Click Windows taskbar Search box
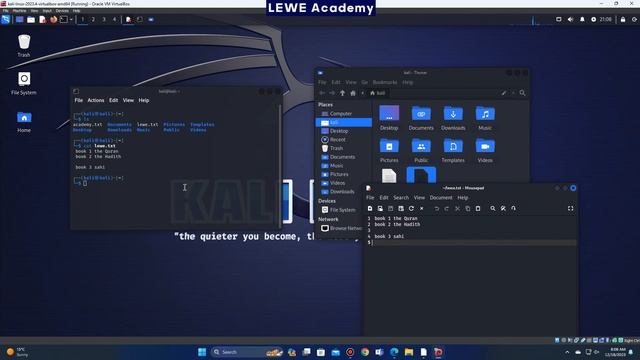 coord(247,352)
